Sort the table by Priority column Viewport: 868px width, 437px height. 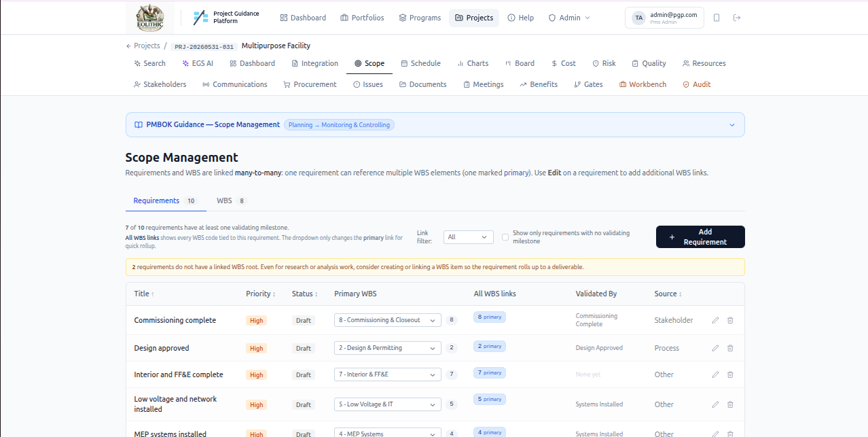click(x=261, y=294)
